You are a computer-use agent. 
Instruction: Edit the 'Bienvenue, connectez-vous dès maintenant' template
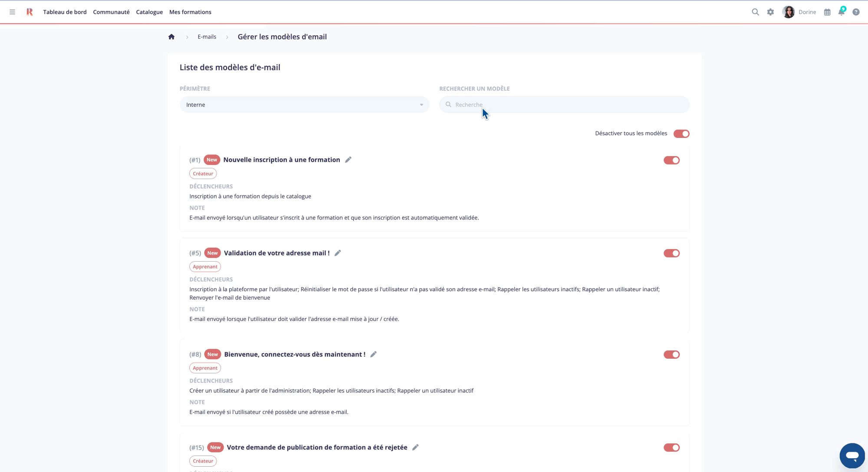pyautogui.click(x=373, y=354)
